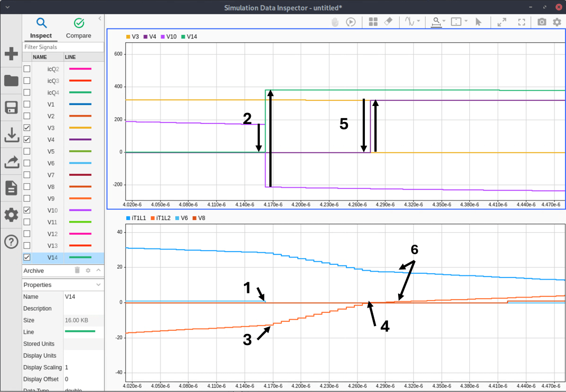The image size is (566, 392).
Task: Switch to the Compare tab
Action: pyautogui.click(x=79, y=28)
